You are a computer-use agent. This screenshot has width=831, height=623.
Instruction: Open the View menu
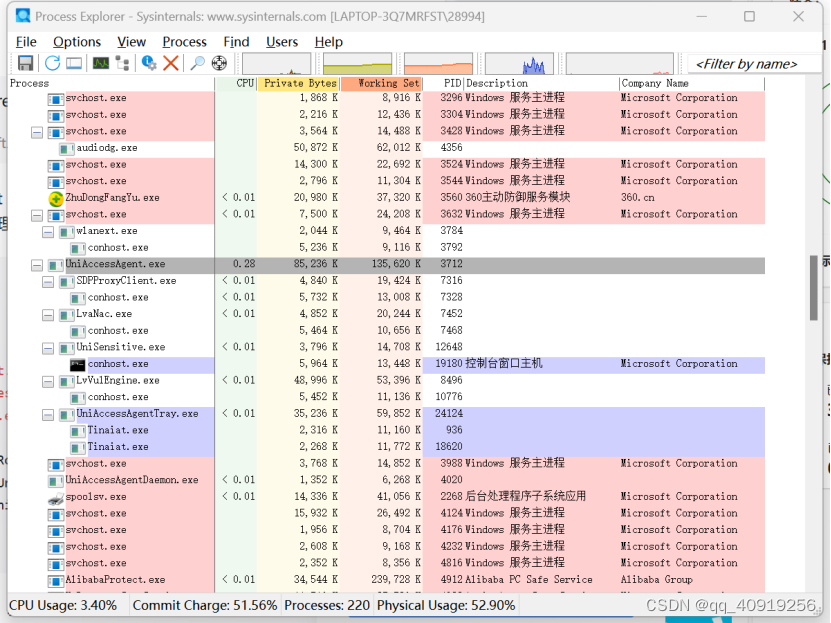click(x=131, y=42)
